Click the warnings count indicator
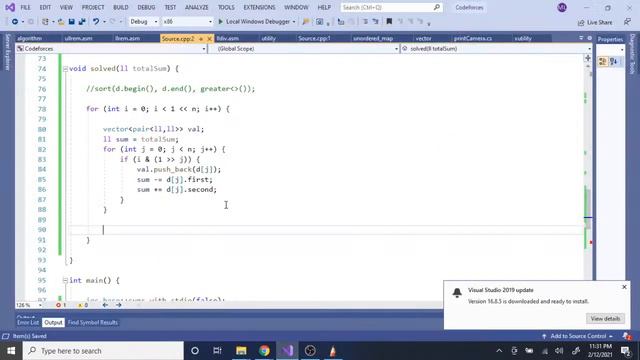This screenshot has height=360, width=640. 83,305
